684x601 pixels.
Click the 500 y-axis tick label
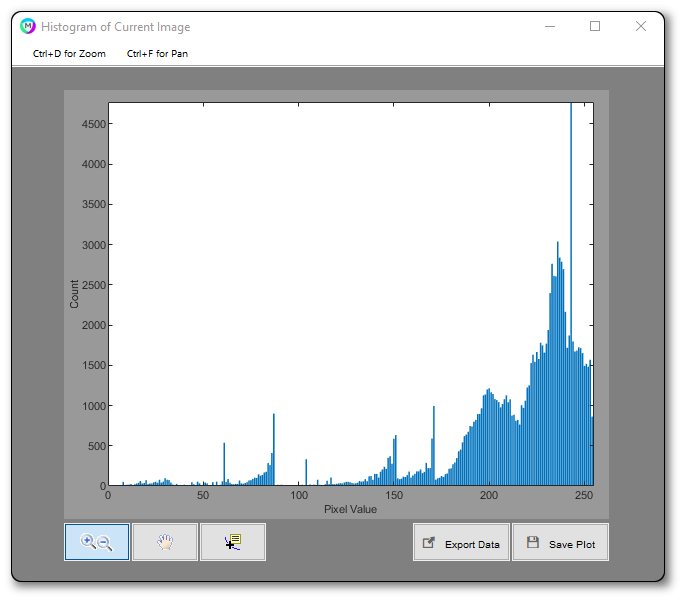97,446
